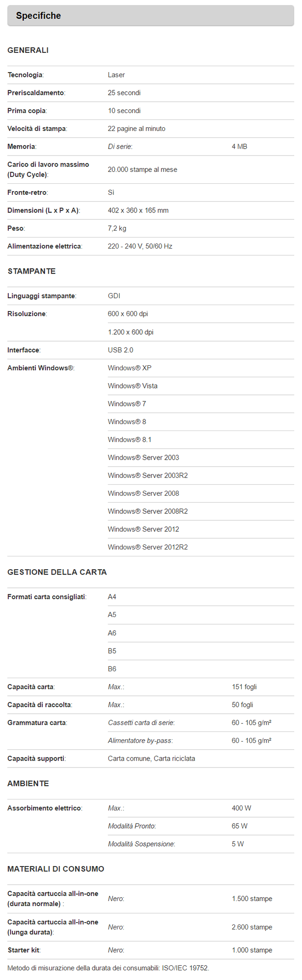The image size is (302, 980).
Task: Select the A6 paper format entry
Action: click(112, 633)
